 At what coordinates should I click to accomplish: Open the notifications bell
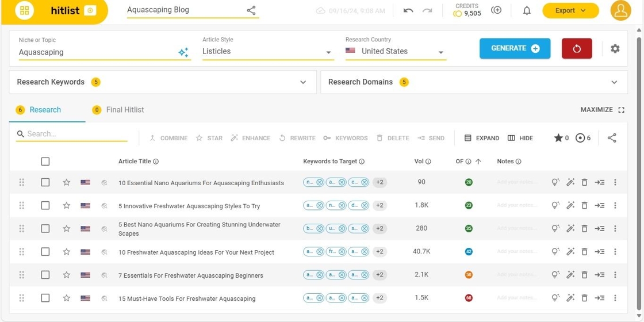pos(526,10)
